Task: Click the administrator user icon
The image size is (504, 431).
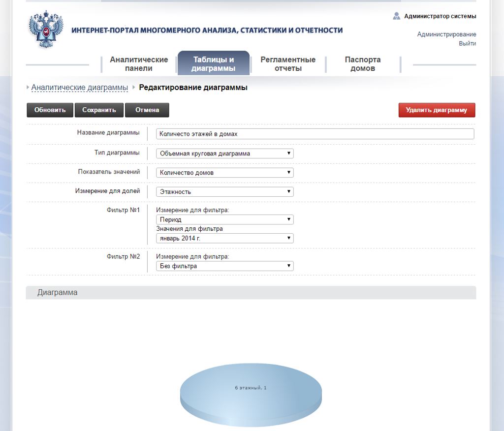Action: 397,16
